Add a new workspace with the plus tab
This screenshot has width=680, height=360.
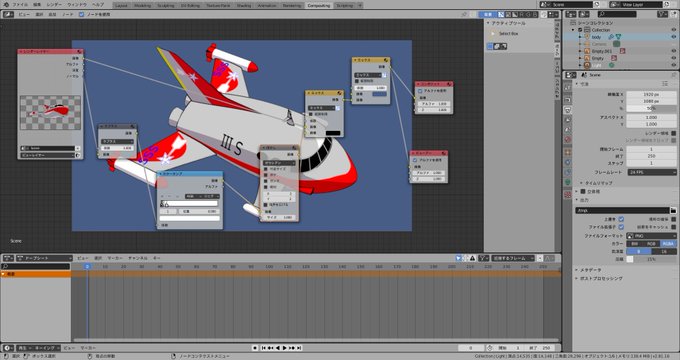359,5
